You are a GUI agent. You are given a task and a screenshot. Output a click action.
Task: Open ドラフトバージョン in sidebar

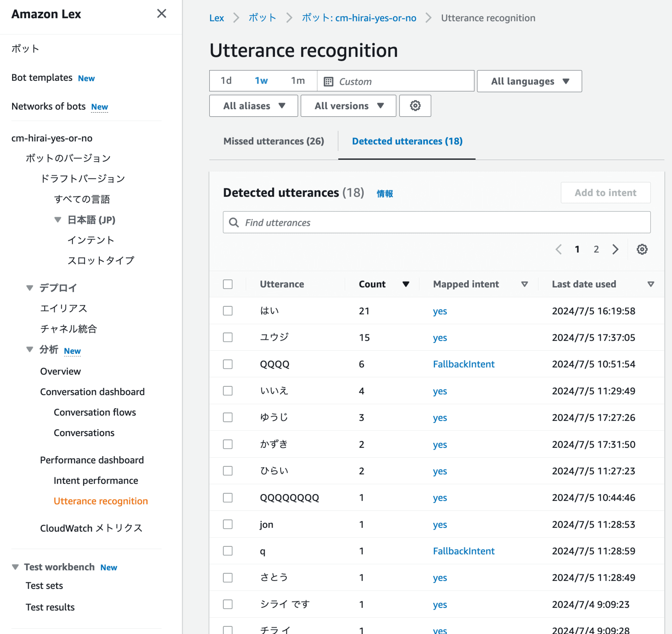click(x=82, y=179)
